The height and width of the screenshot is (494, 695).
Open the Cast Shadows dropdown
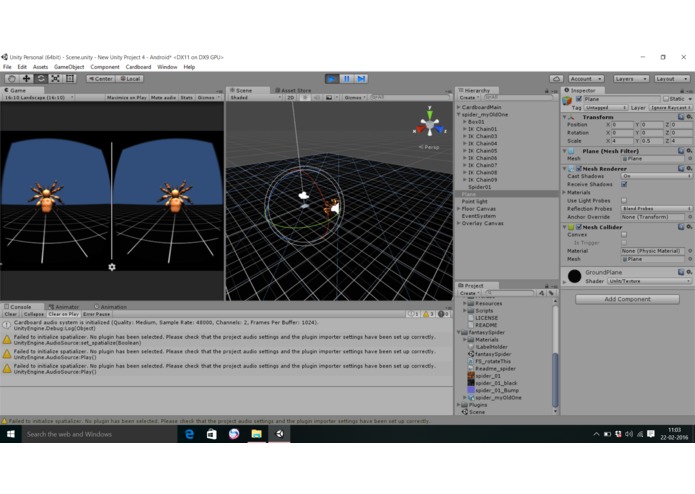656,176
